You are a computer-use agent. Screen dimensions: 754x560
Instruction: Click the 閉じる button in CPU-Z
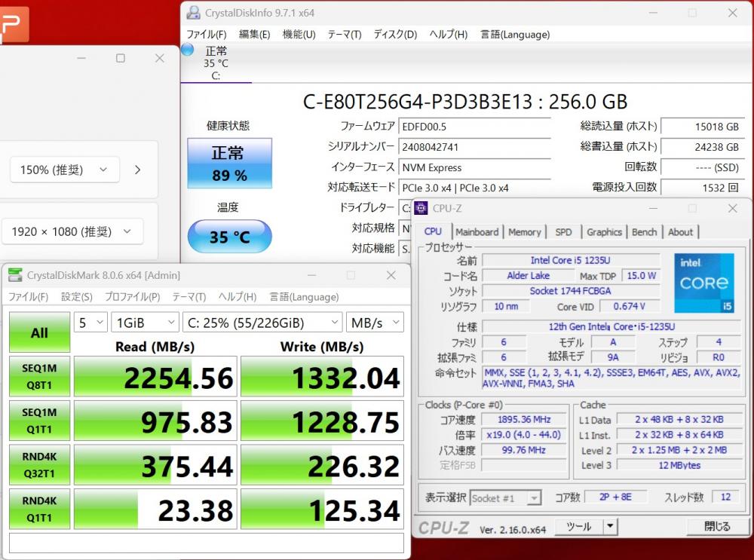point(717,526)
